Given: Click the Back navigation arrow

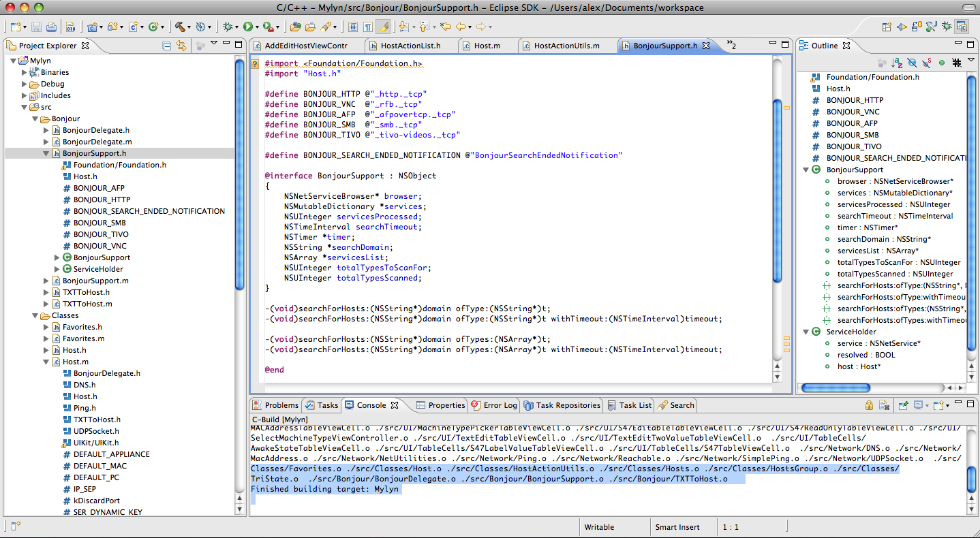Looking at the screenshot, I should [461, 27].
